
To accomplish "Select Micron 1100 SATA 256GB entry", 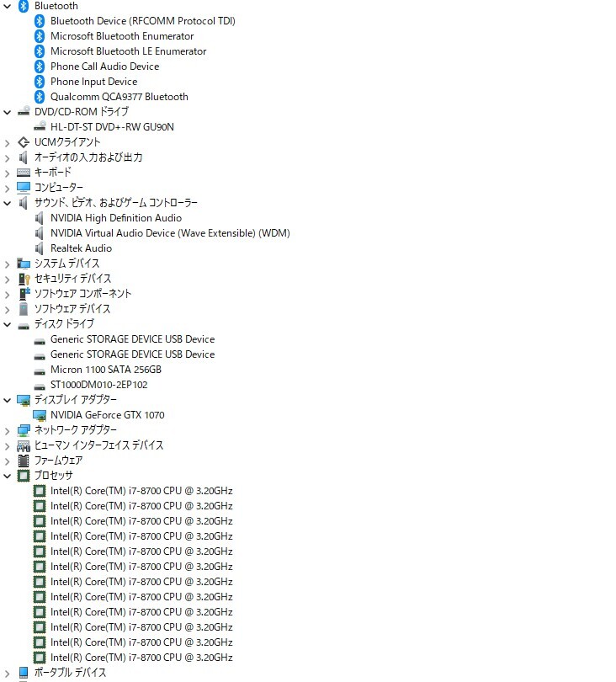I will (106, 370).
